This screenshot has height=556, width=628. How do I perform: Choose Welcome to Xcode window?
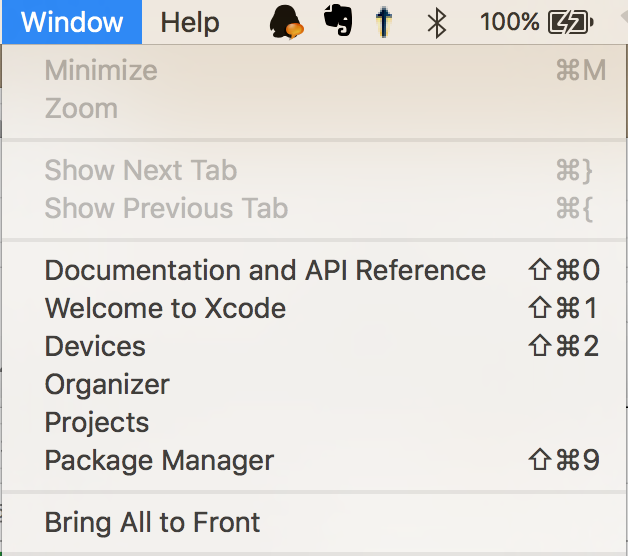pos(314,308)
